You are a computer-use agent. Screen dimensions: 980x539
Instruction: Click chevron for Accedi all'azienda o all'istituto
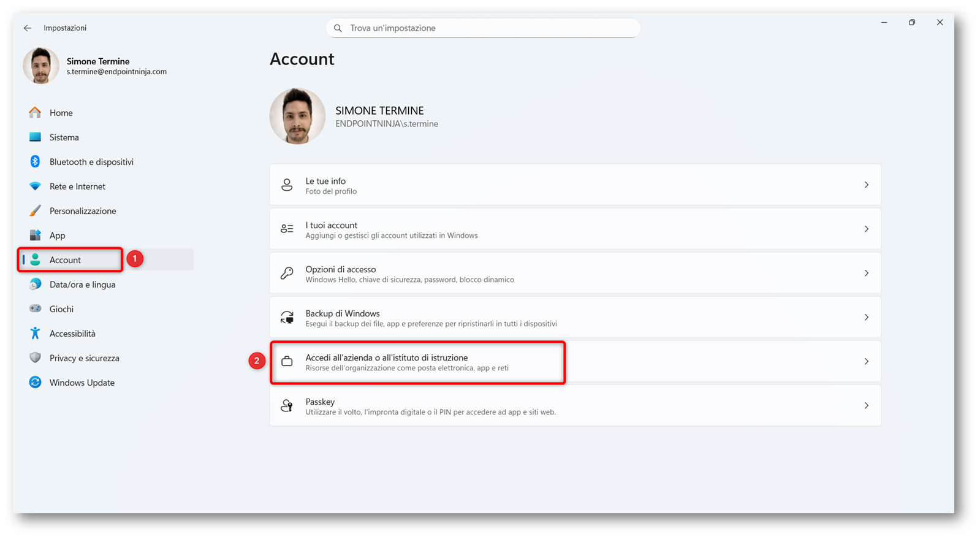coord(866,361)
